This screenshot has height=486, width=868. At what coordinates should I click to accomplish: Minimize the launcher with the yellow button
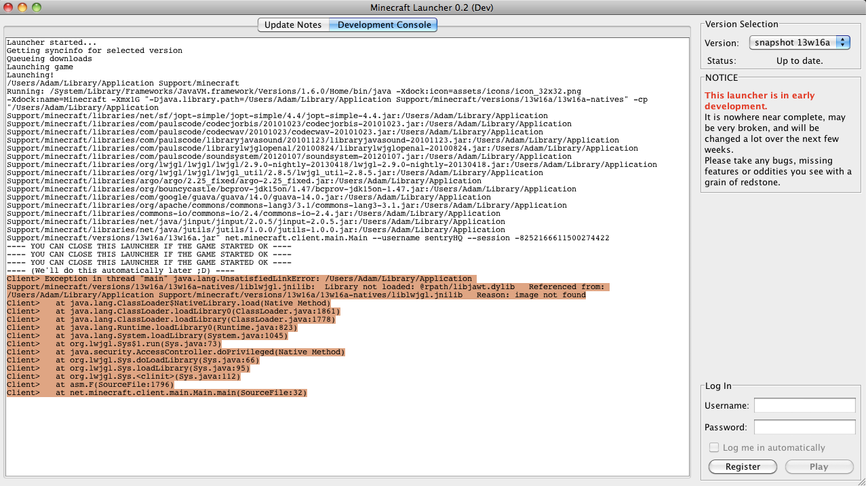22,7
